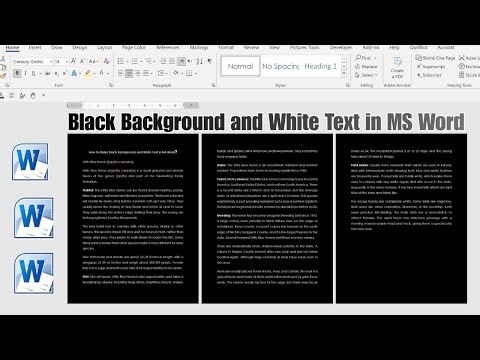Image resolution: width=480 pixels, height=360 pixels.
Task: Apply Font Color letter A
Action: click(101, 73)
